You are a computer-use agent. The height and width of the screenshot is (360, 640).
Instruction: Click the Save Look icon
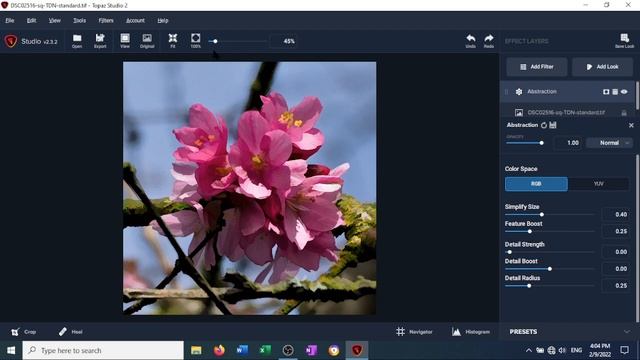pyautogui.click(x=624, y=41)
